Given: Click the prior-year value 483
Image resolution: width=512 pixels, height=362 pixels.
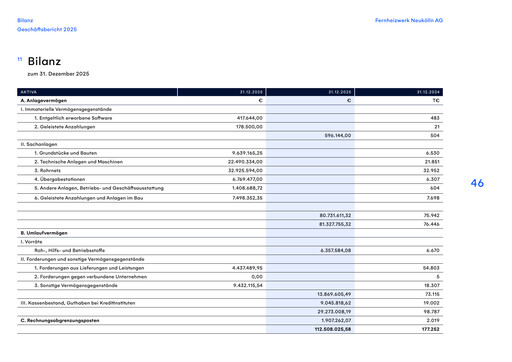Looking at the screenshot, I should click(435, 118).
